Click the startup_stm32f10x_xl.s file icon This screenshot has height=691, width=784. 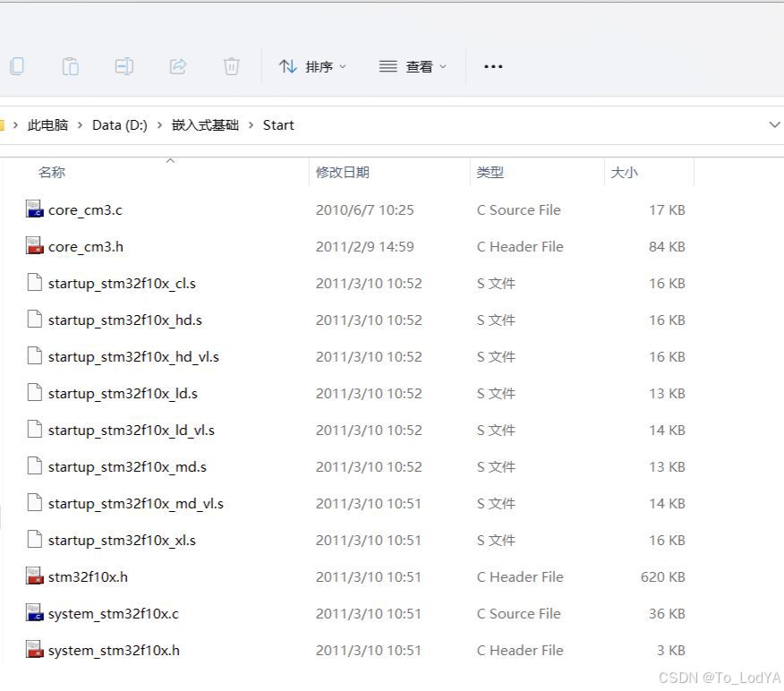[35, 540]
